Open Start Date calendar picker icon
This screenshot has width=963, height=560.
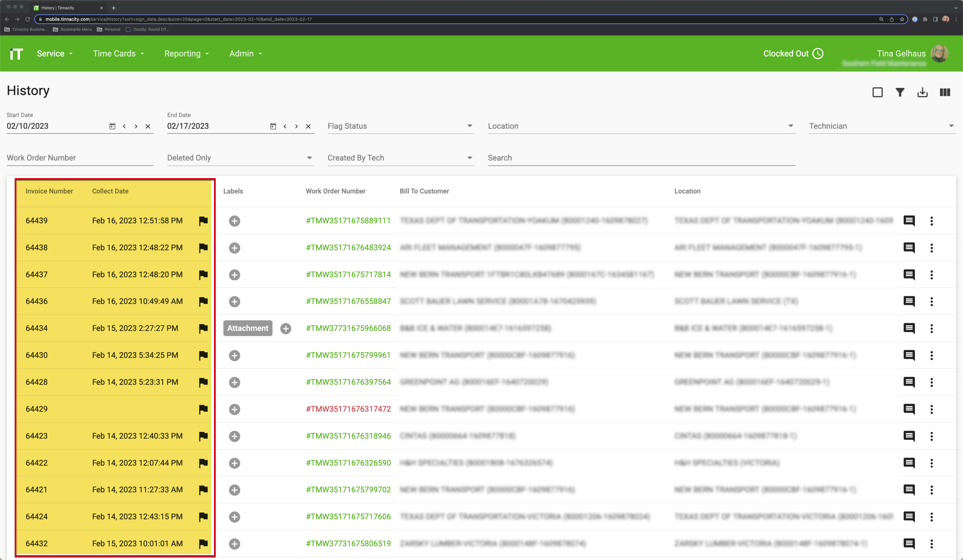coord(112,126)
